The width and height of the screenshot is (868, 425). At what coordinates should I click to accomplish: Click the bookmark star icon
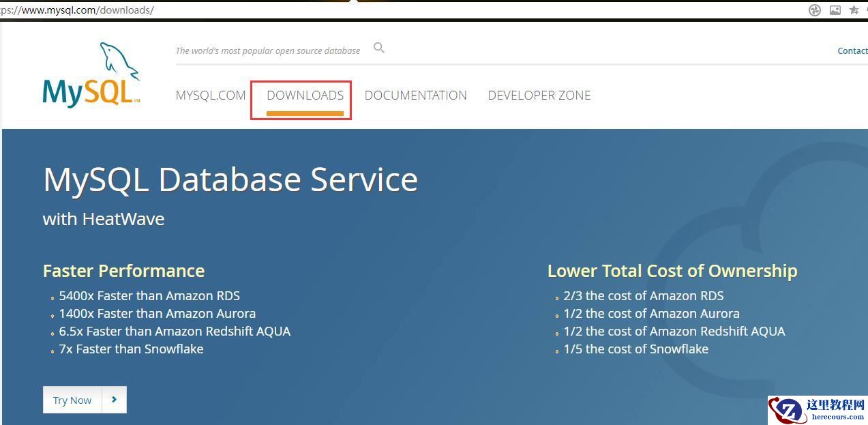click(x=853, y=10)
